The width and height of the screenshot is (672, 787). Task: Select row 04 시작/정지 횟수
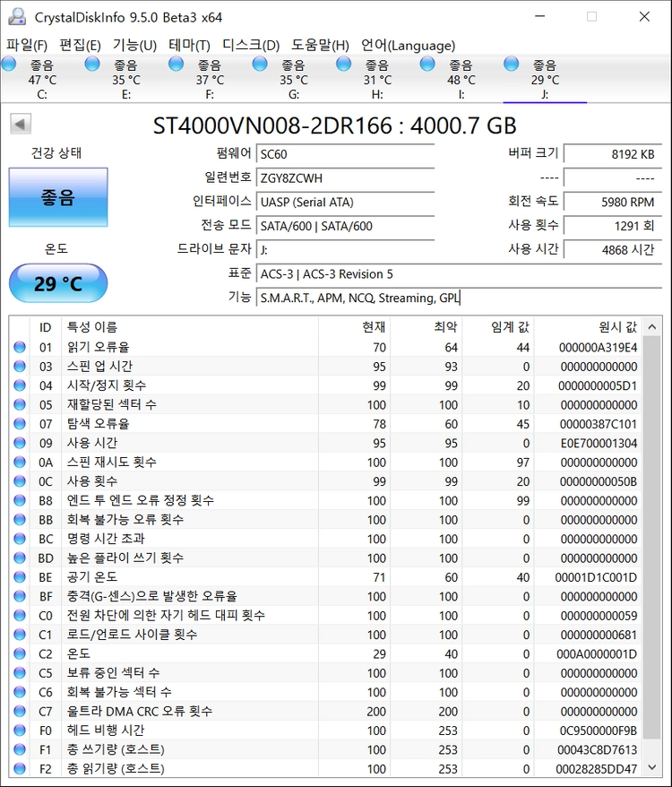tap(326, 385)
